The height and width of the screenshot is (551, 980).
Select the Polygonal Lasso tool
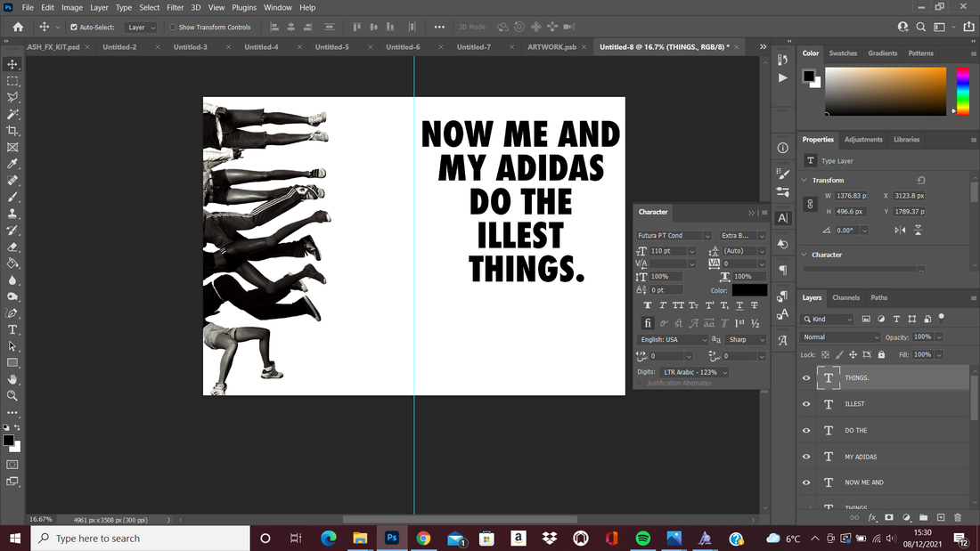click(12, 97)
